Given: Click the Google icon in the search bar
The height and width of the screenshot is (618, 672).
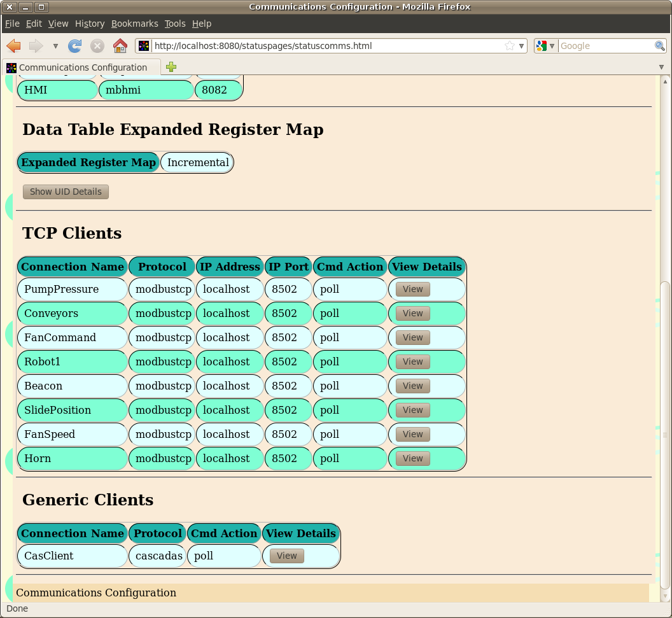Looking at the screenshot, I should pos(540,45).
